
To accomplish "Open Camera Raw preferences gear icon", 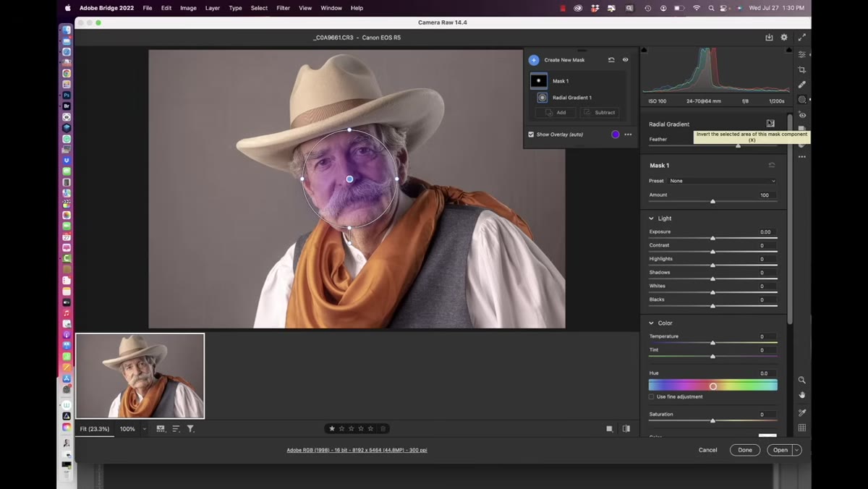I will [784, 38].
